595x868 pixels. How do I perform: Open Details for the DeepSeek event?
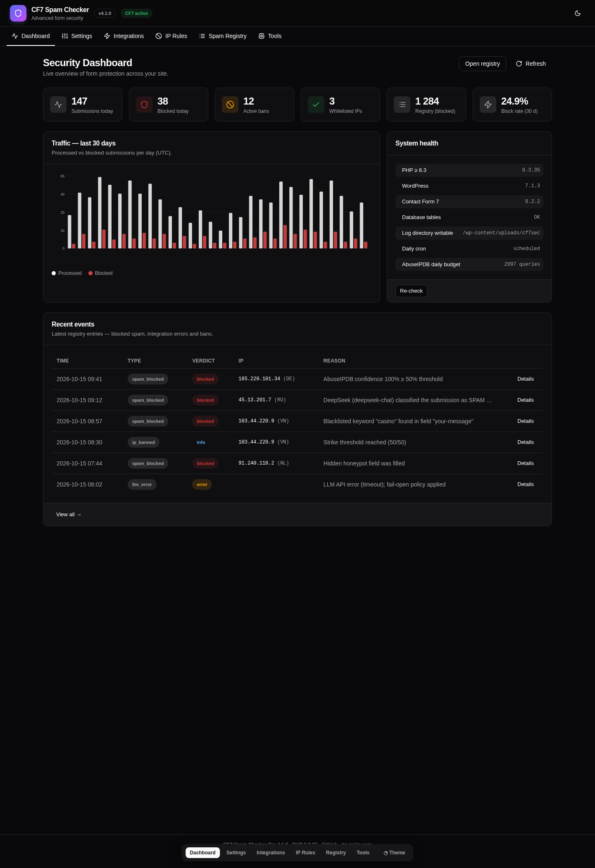click(x=526, y=400)
